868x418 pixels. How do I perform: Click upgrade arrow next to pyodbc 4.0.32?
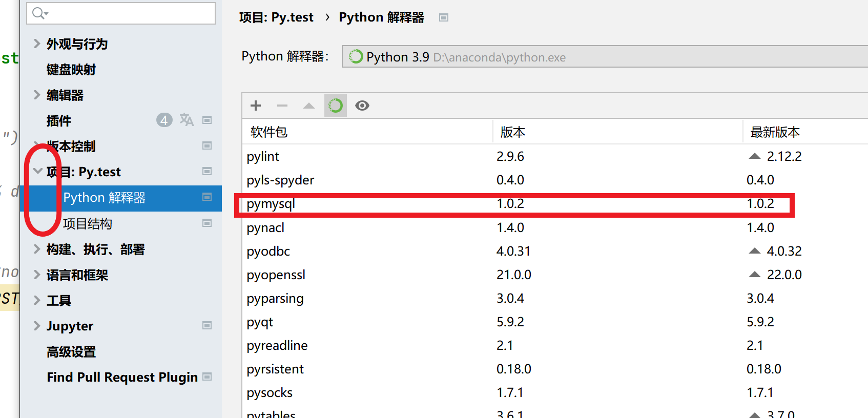(755, 251)
